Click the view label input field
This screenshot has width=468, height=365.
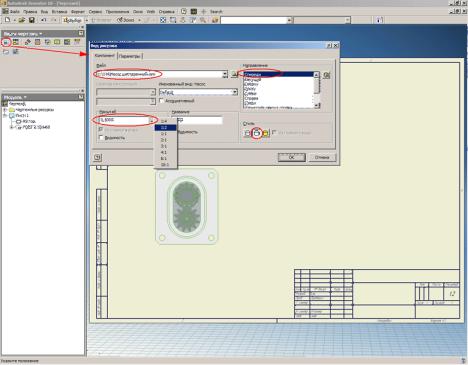point(199,120)
